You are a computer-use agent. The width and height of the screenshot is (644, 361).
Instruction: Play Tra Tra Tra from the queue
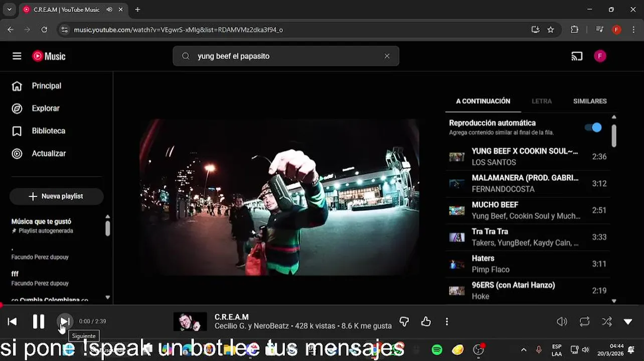(x=528, y=237)
